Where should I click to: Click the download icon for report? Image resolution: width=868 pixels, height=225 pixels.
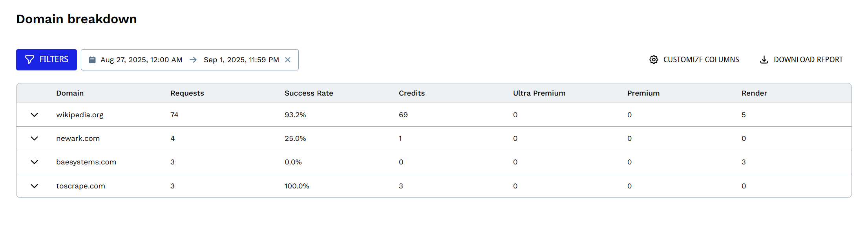tap(764, 60)
